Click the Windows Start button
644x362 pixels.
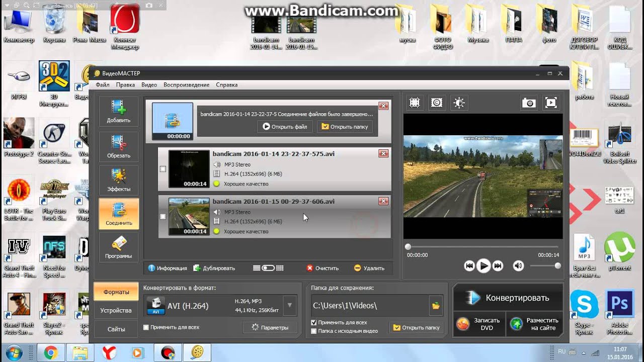[14, 352]
